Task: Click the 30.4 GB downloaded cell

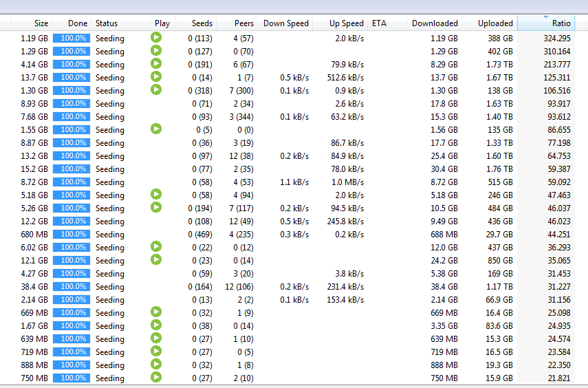Action: 444,169
